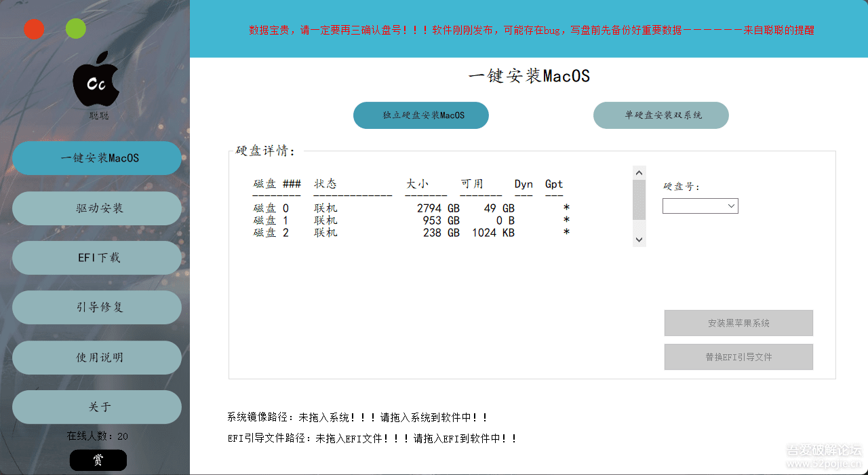Click the 替换EFI引导文件 button
This screenshot has width=868, height=475.
[x=738, y=357]
